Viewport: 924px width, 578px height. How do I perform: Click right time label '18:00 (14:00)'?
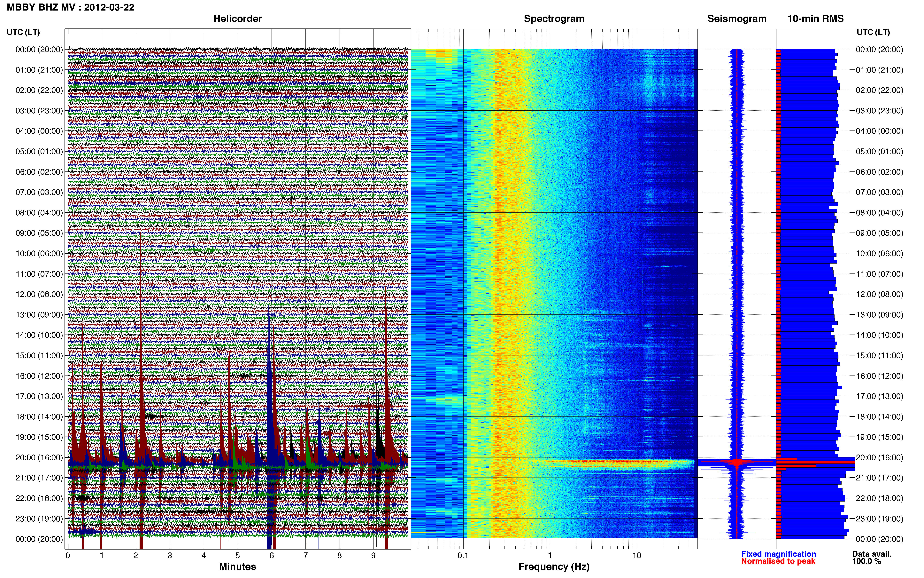pyautogui.click(x=879, y=417)
